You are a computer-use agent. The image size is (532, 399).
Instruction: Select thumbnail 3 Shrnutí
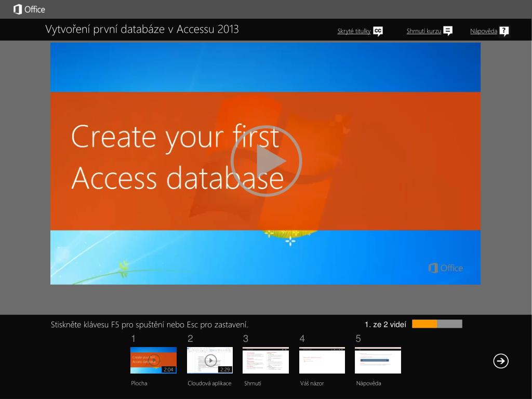coord(265,360)
